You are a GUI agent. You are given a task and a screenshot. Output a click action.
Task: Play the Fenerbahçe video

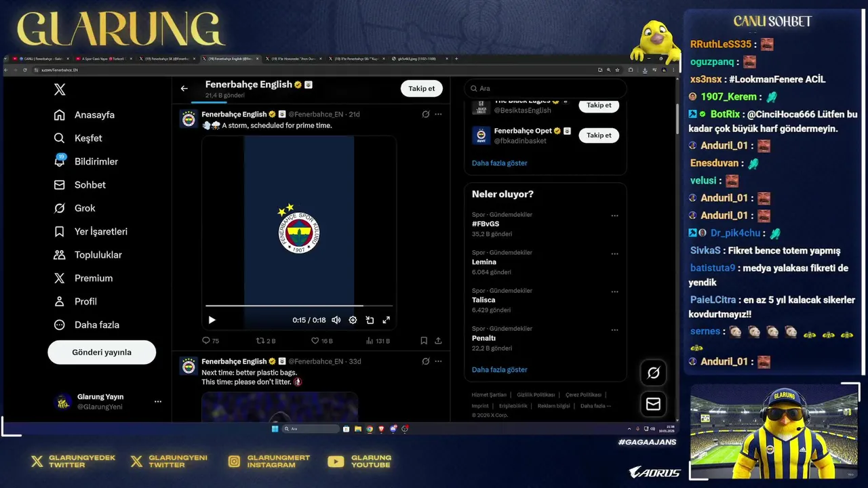click(x=212, y=320)
